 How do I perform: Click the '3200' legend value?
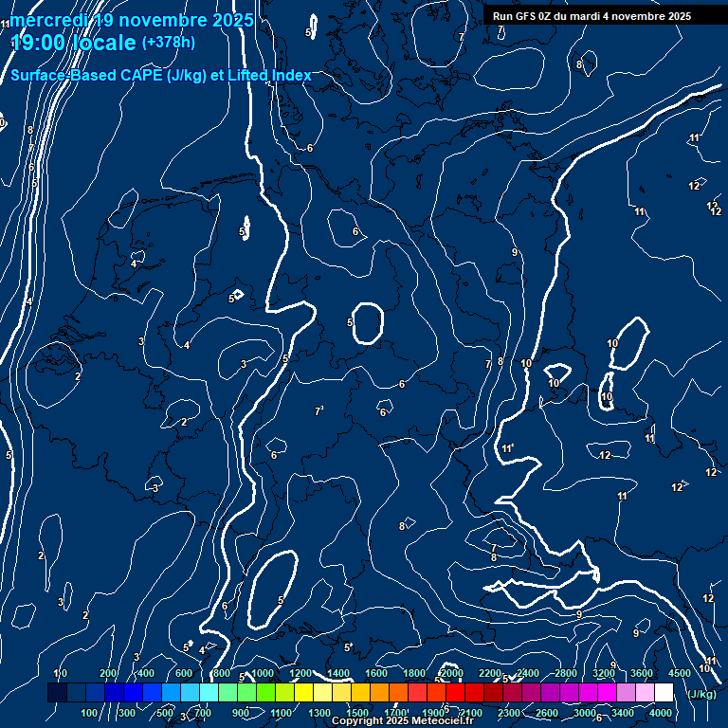click(604, 673)
